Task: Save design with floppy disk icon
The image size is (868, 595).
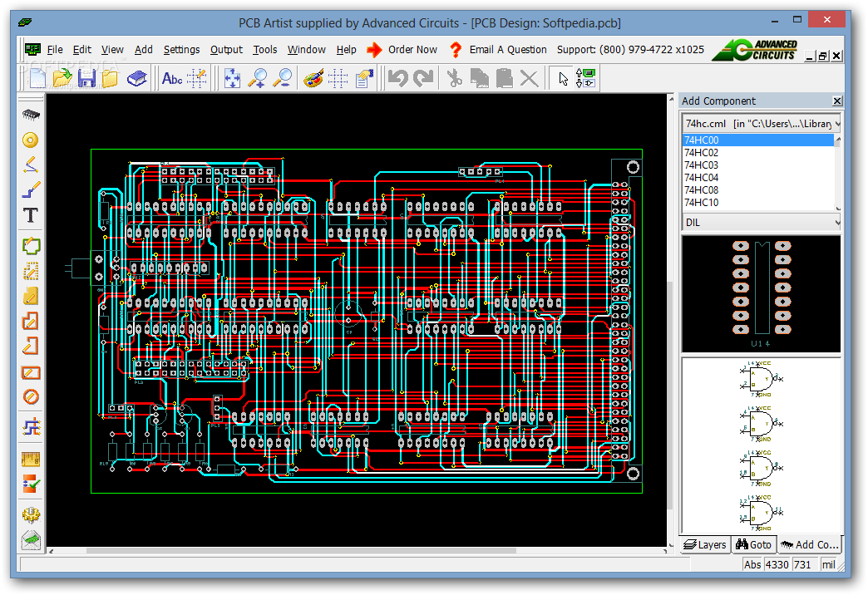Action: tap(86, 78)
